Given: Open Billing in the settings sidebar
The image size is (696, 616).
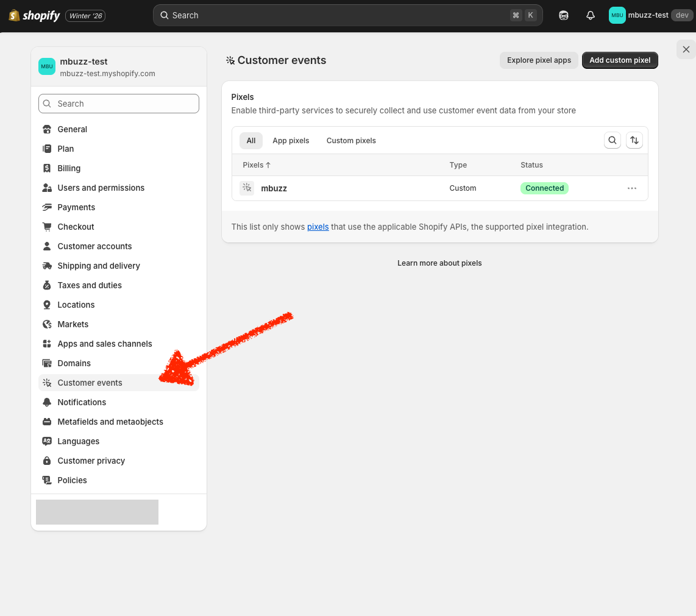Looking at the screenshot, I should pos(69,168).
